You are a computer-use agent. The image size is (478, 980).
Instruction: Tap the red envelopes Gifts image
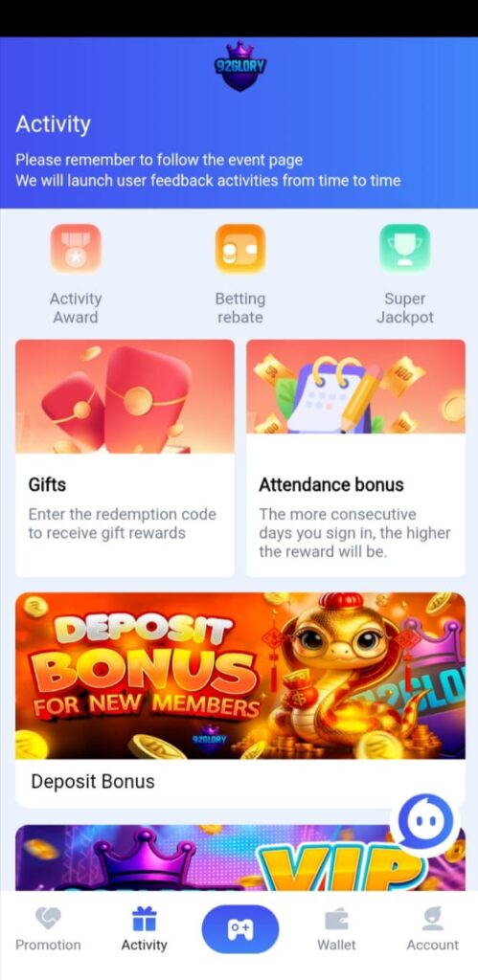pos(125,396)
